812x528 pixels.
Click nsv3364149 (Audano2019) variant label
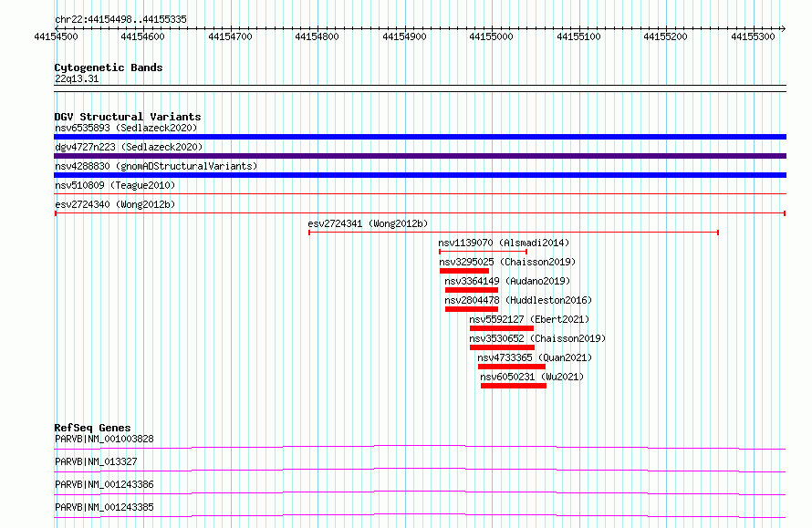coord(507,281)
